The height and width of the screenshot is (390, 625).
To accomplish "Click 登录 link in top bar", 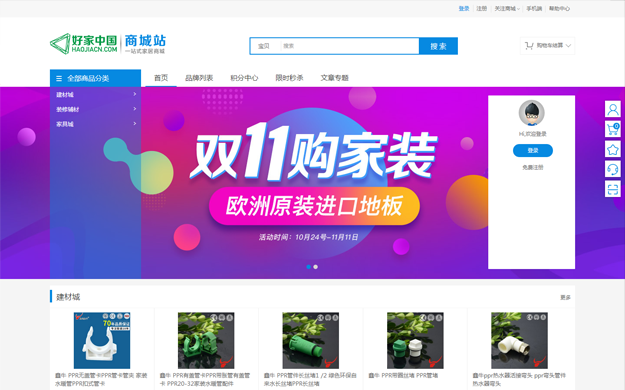I will coord(464,8).
